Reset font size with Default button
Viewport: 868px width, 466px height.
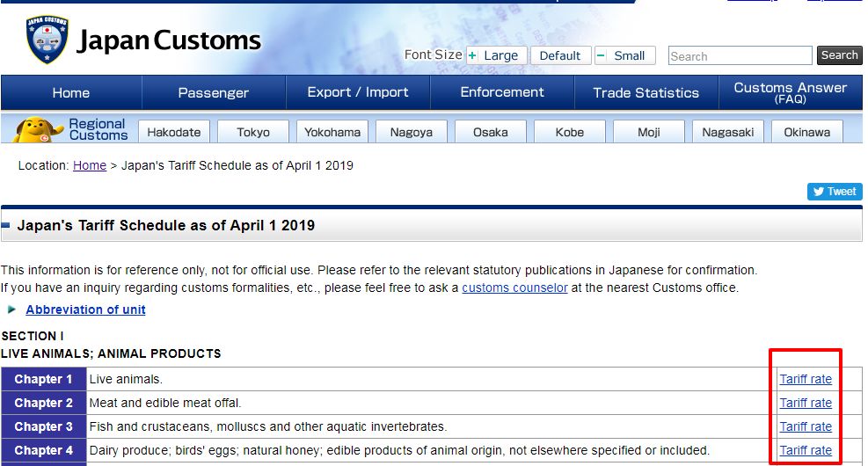(x=560, y=55)
